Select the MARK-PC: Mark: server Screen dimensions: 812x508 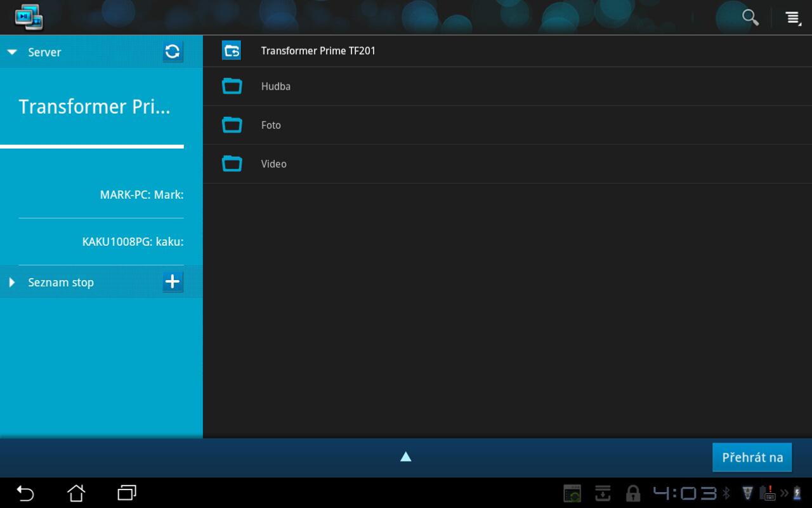141,195
